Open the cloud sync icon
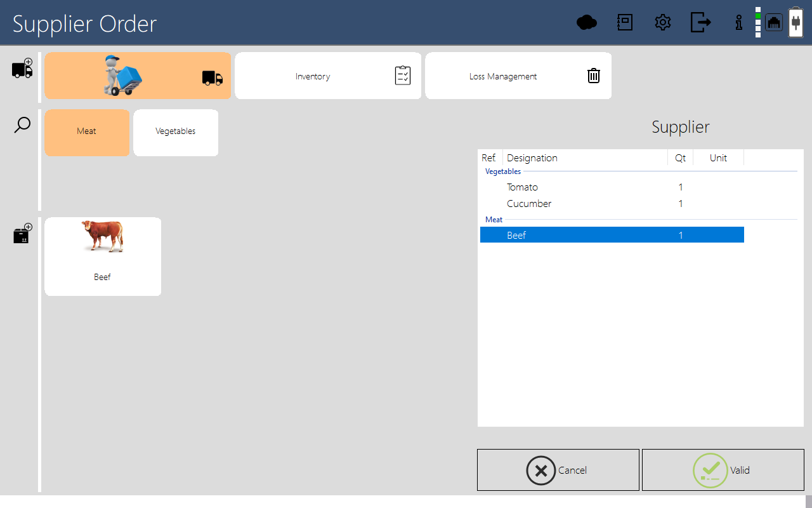812x508 pixels. click(586, 22)
